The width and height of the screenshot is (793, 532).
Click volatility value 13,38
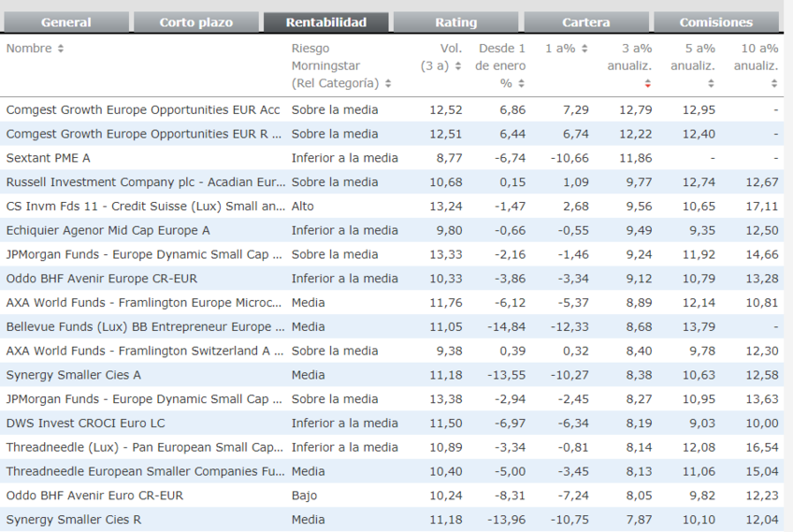coord(445,399)
